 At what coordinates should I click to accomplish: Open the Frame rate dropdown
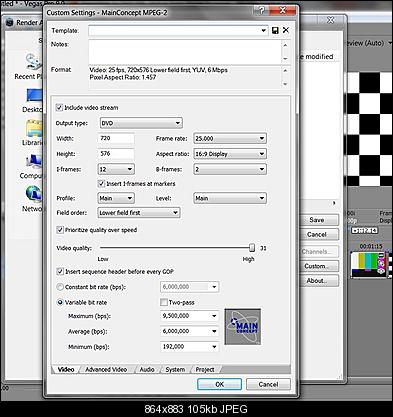click(x=230, y=138)
